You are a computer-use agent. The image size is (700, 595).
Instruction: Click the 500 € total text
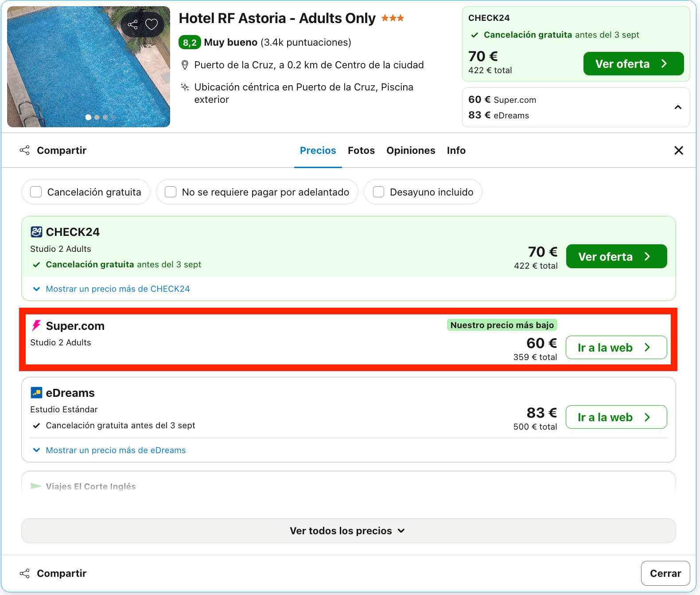pos(535,427)
